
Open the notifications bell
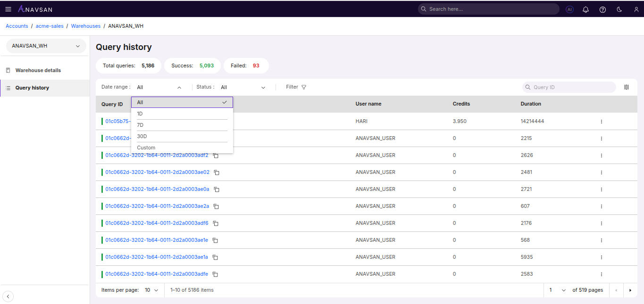(x=586, y=9)
